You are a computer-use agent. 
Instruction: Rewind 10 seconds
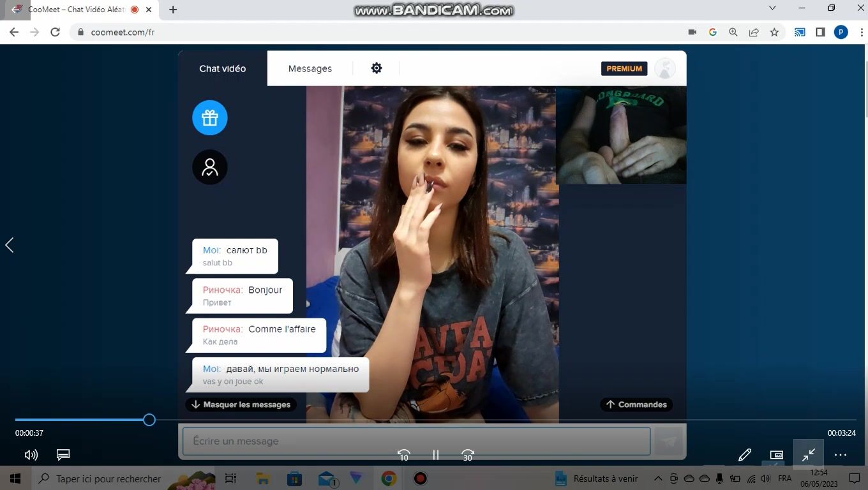click(x=403, y=455)
